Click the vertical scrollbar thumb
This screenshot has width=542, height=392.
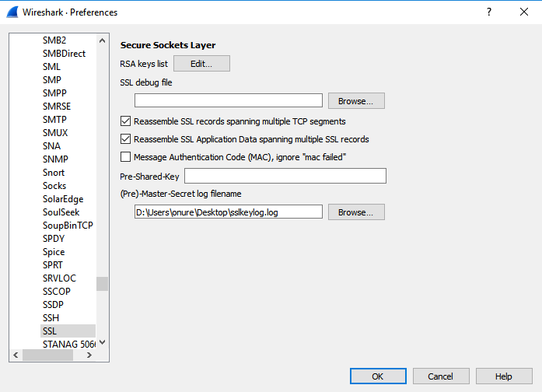pyautogui.click(x=102, y=284)
